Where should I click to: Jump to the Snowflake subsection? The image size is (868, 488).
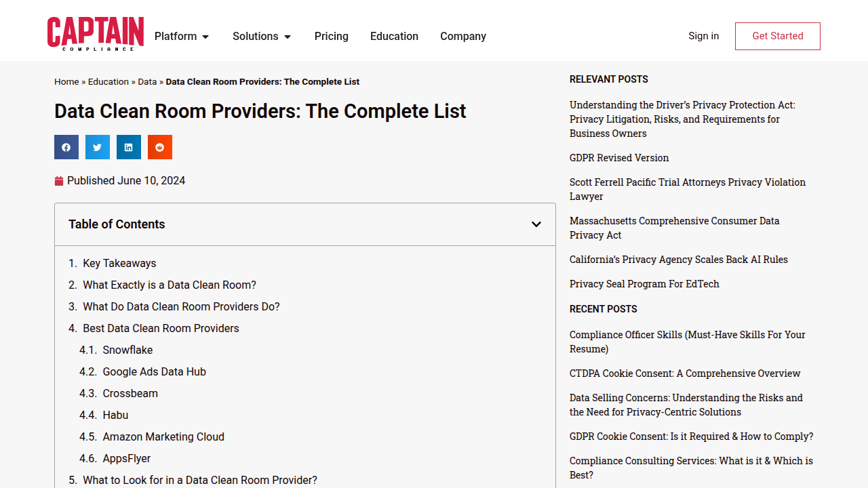coord(127,350)
